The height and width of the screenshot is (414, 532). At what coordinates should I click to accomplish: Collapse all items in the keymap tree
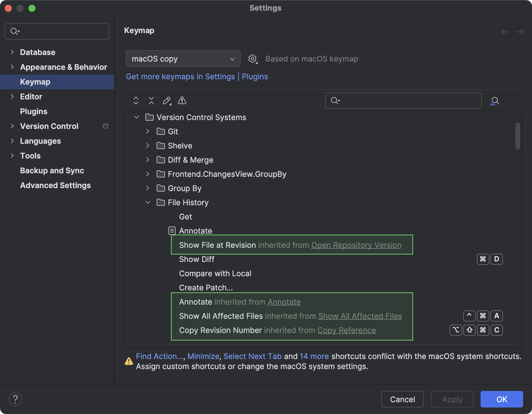pyautogui.click(x=151, y=101)
